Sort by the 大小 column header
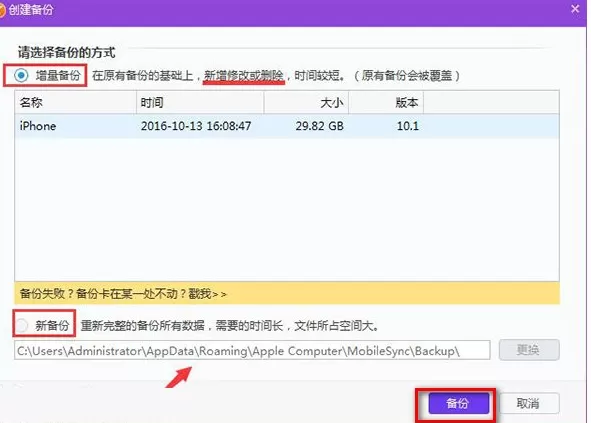The width and height of the screenshot is (591, 423). pyautogui.click(x=306, y=102)
